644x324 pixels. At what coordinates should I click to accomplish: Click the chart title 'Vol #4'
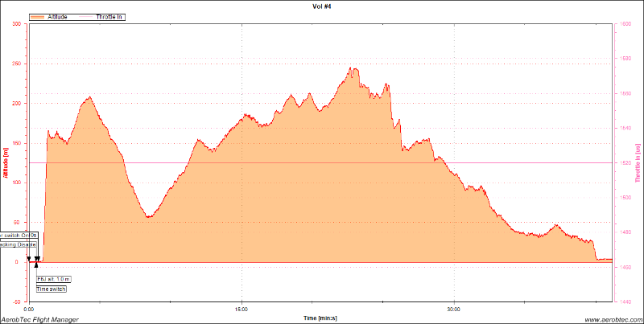pos(322,6)
